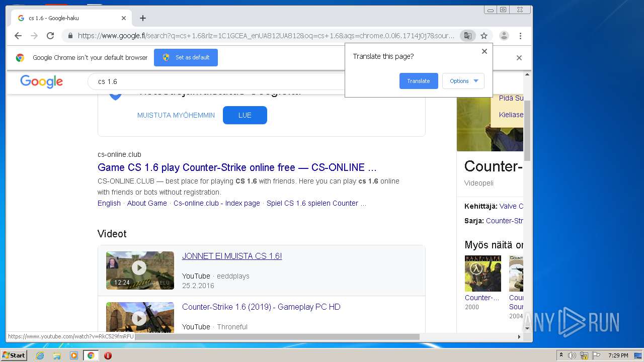The image size is (644, 362).
Task: Click the scroll down arrow of vertical scrollbar
Action: pos(527,328)
